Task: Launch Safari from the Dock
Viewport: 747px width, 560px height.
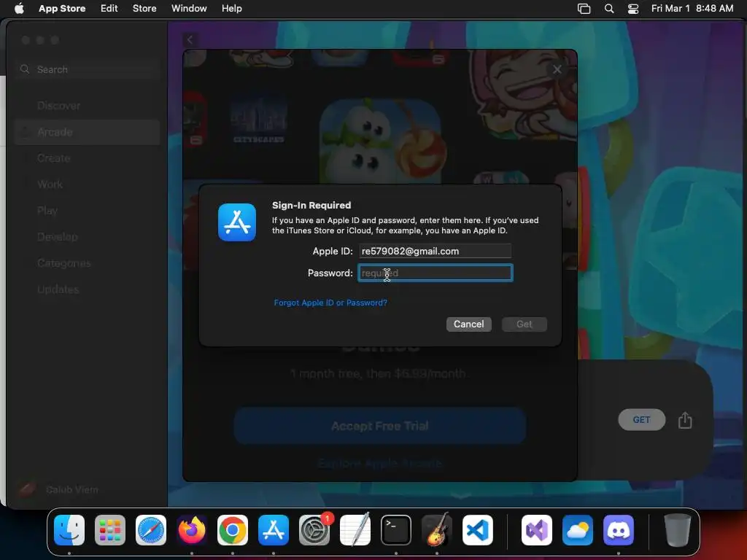Action: click(151, 530)
